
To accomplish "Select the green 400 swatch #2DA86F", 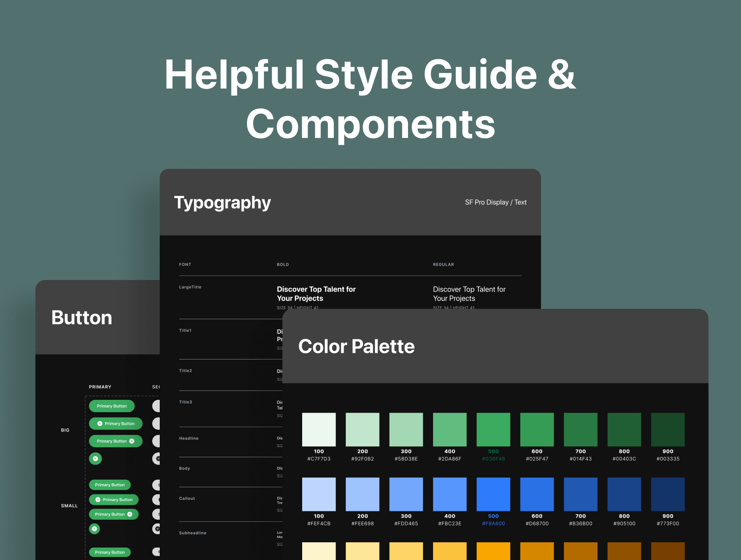I will [450, 429].
